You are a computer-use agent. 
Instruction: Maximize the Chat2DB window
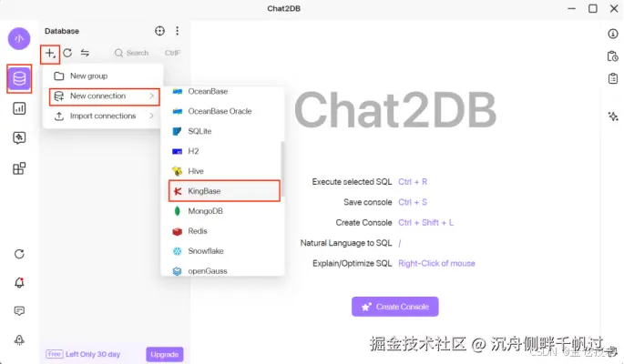(593, 8)
